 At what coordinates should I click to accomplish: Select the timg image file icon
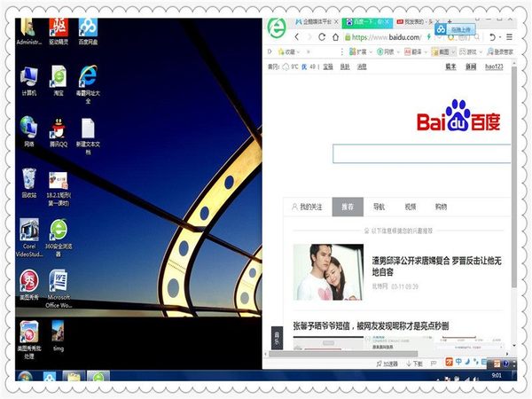58,336
